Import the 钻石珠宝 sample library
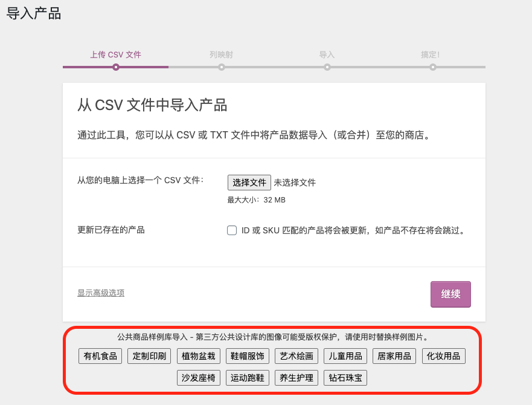This screenshot has height=405, width=532. pos(345,378)
